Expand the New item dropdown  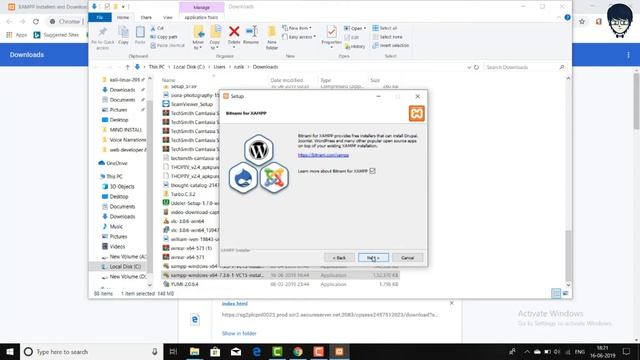pyautogui.click(x=297, y=28)
